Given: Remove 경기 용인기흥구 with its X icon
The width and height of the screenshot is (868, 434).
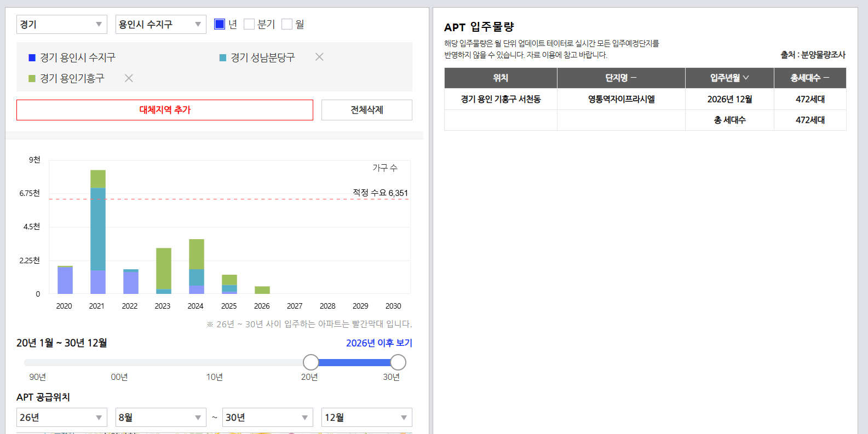Looking at the screenshot, I should (129, 78).
